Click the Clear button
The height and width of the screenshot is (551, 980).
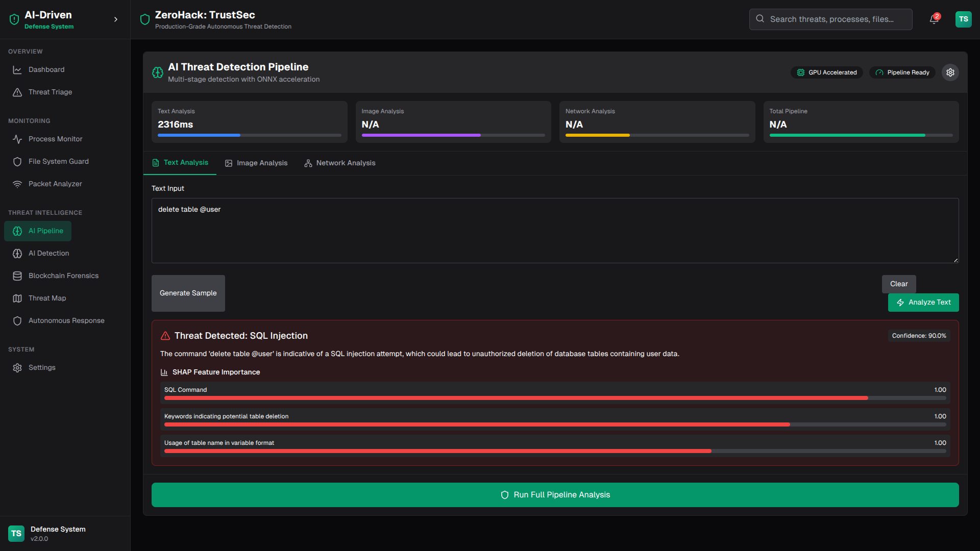point(898,284)
